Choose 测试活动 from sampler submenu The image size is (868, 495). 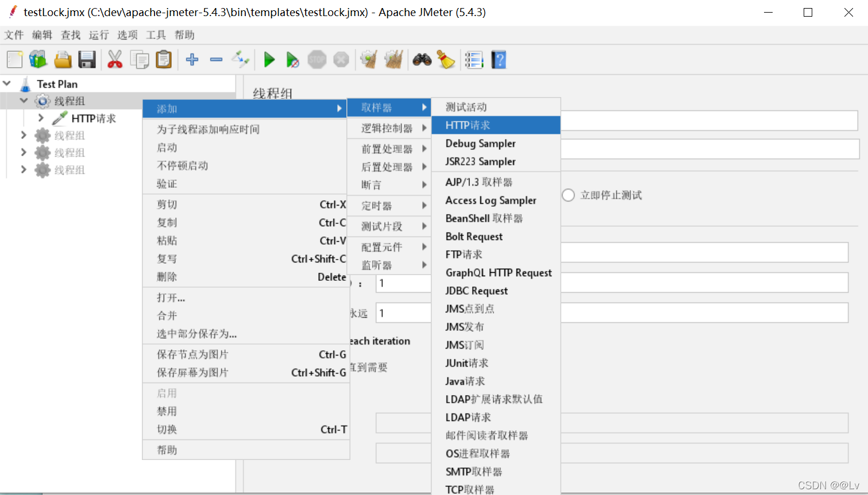(x=496, y=107)
